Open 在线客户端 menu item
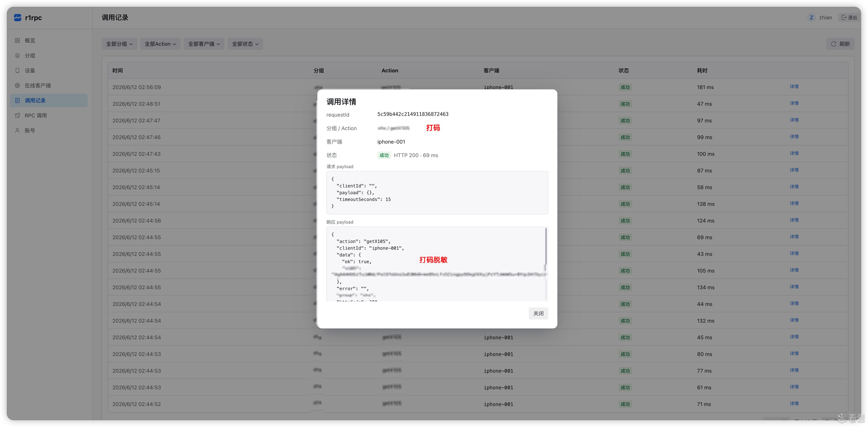Viewport: 868px width, 427px height. [49, 86]
